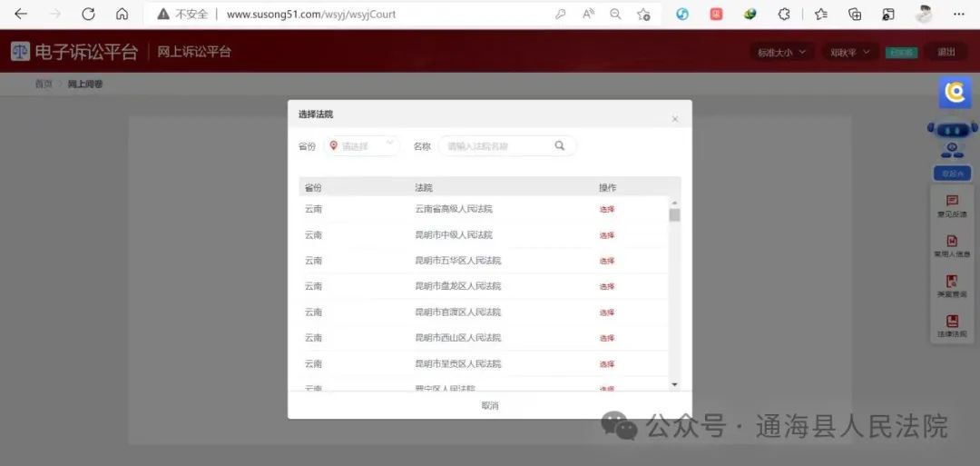Select 云南省高级人民法院 via its 选择 link
Screen dimensions: 980x466
pyautogui.click(x=607, y=210)
